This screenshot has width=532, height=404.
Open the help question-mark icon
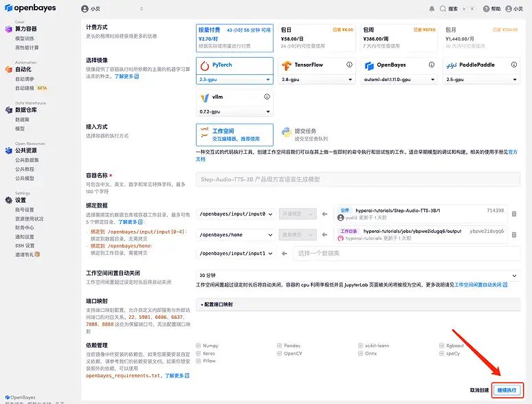486,9
